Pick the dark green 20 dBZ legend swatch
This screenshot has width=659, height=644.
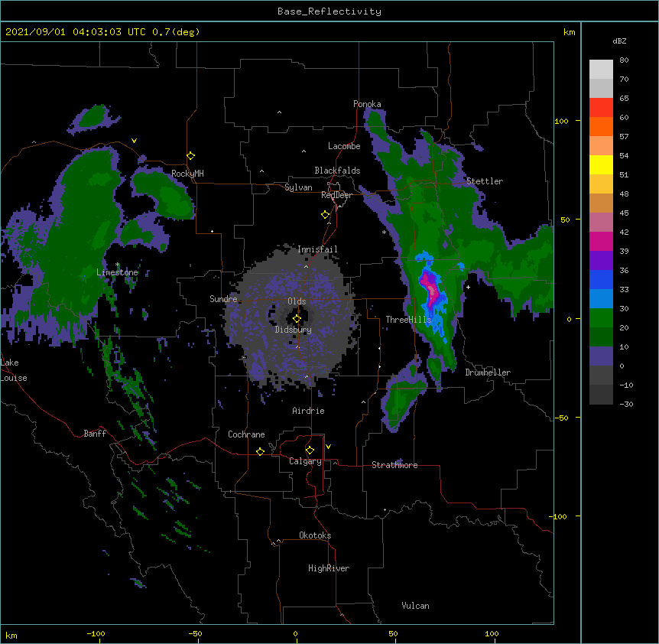pos(601,337)
